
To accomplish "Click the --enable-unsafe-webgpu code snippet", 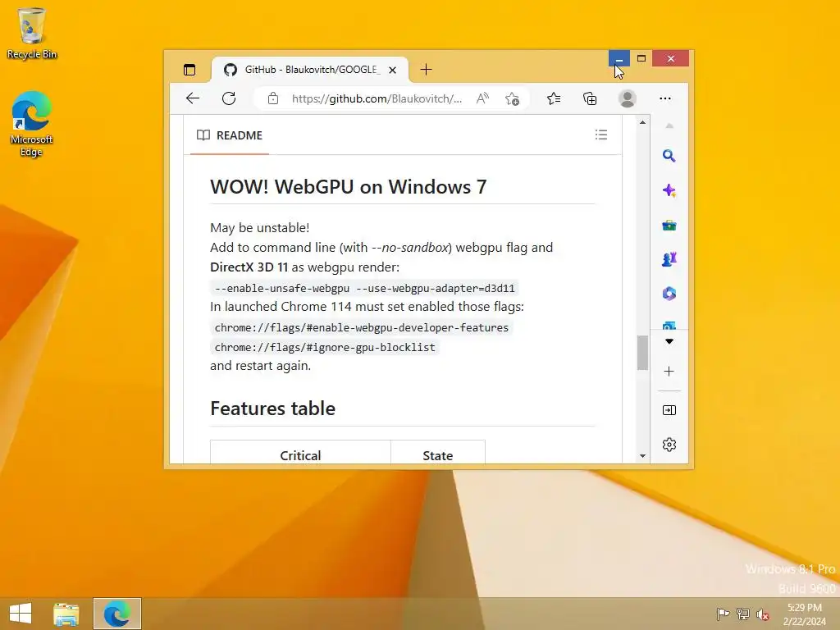I will click(364, 288).
